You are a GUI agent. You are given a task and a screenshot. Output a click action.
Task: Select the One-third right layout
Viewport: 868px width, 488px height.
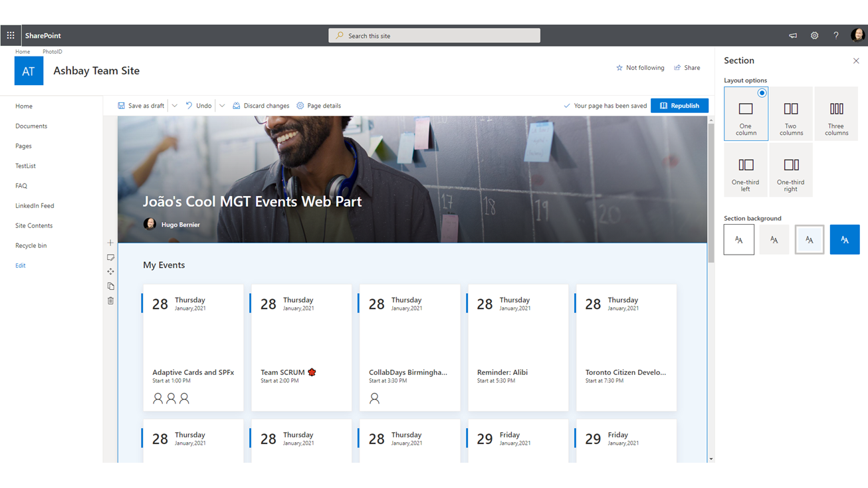coord(790,170)
